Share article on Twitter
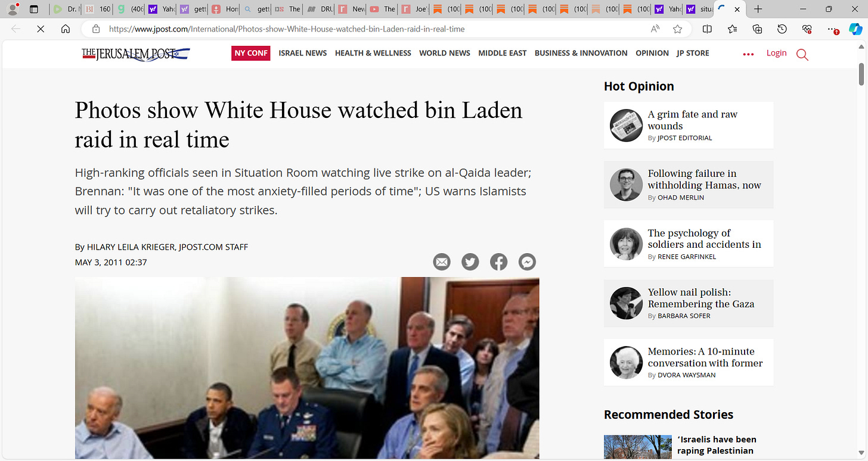 coord(470,261)
